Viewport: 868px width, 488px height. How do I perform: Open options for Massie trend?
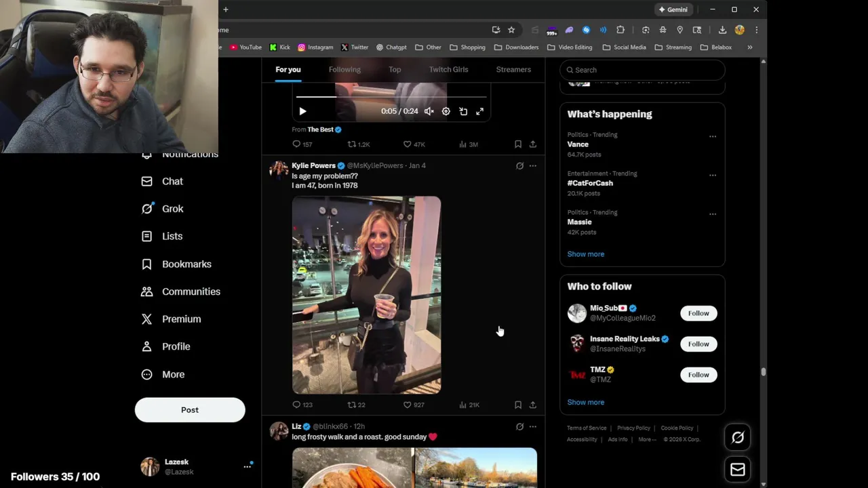pyautogui.click(x=713, y=213)
